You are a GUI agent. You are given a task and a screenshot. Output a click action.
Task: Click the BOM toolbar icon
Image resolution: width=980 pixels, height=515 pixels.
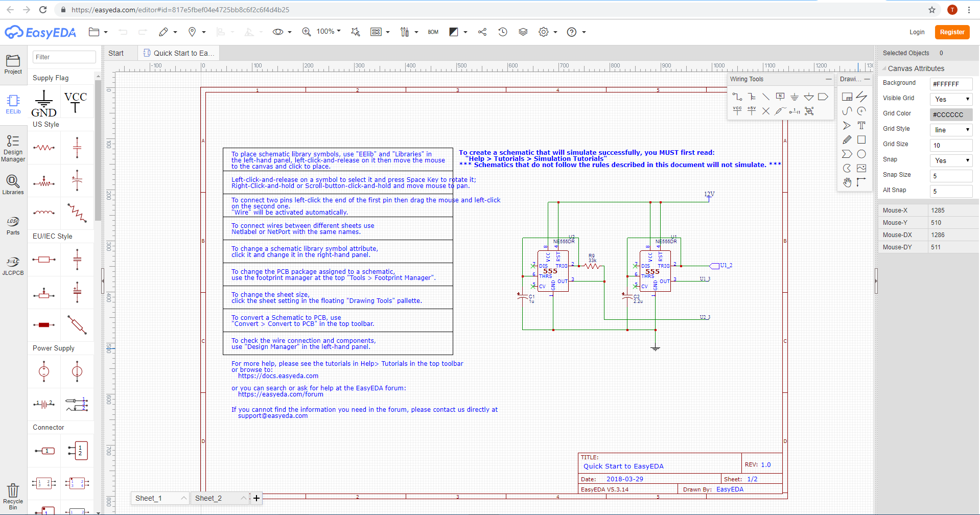coord(433,32)
